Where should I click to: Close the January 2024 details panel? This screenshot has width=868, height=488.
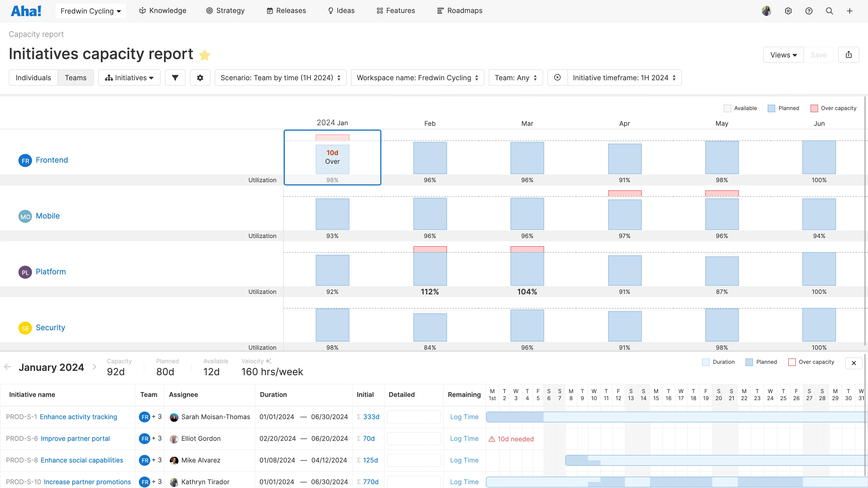tap(854, 363)
